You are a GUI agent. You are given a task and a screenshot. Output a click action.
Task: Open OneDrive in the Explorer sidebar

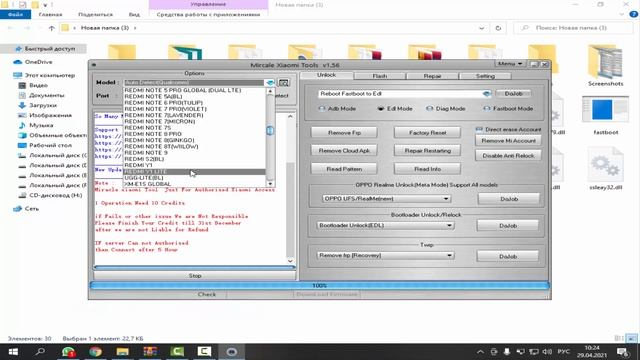pyautogui.click(x=38, y=62)
